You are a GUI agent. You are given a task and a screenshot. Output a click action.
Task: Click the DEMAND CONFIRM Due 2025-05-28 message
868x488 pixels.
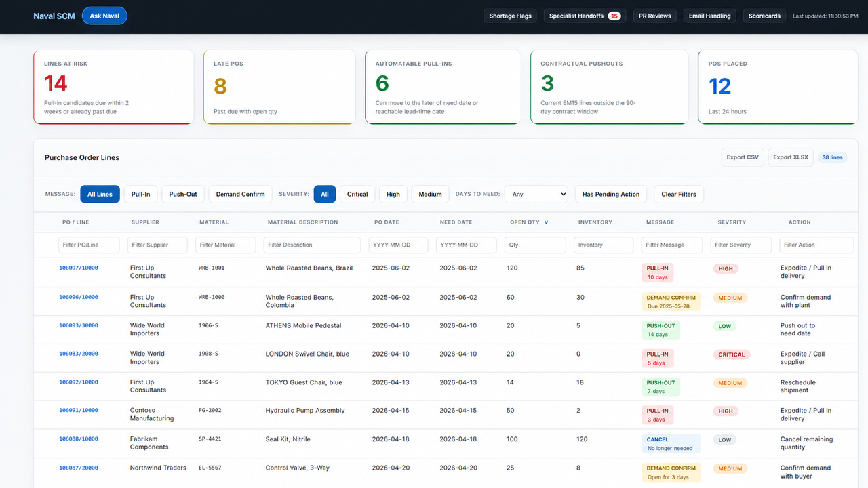click(671, 302)
